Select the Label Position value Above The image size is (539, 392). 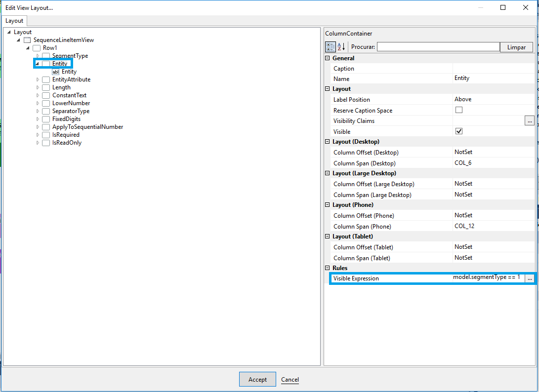tap(463, 99)
